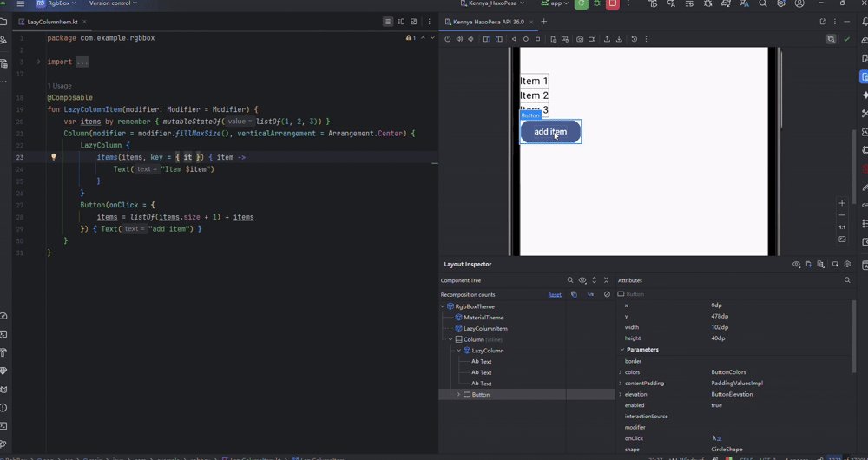Open the Notifications bell in right sidebar
The image size is (868, 460).
pos(863,23)
